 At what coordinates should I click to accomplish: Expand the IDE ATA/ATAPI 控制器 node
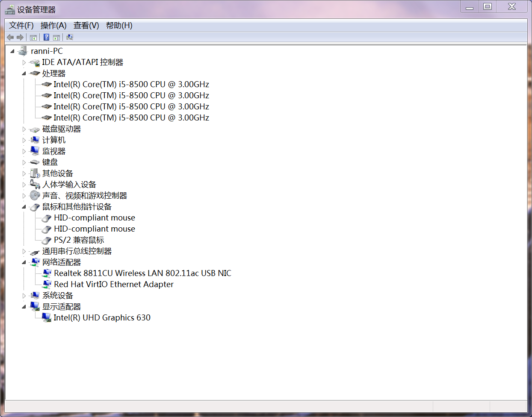pyautogui.click(x=24, y=62)
